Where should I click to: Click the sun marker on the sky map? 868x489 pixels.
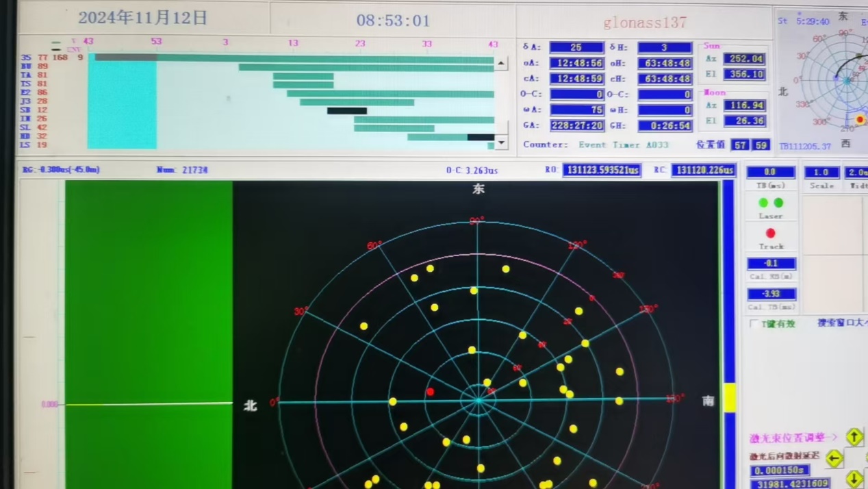tap(860, 119)
